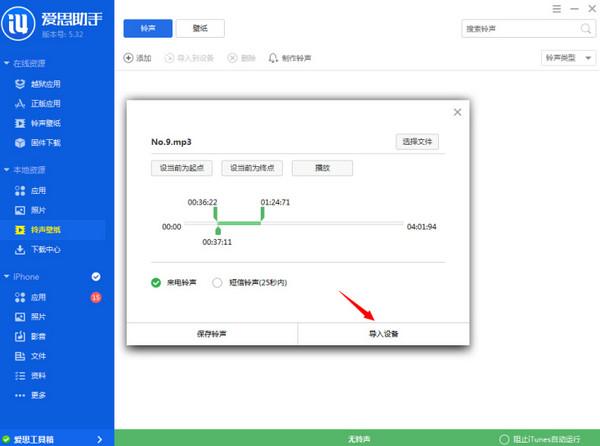The image size is (600, 446).
Task: Collapse the 在线资源 section
Action: click(x=7, y=65)
